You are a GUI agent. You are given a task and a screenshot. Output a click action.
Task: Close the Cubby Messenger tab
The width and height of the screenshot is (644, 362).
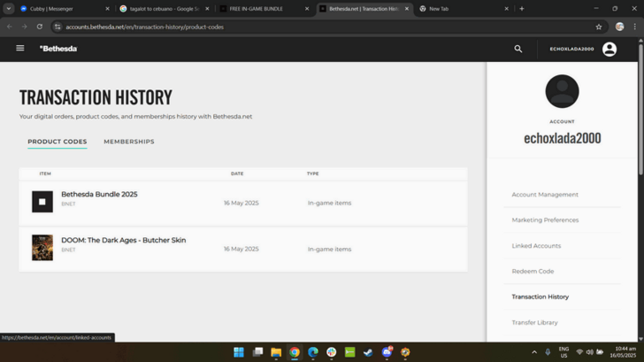[x=108, y=9]
